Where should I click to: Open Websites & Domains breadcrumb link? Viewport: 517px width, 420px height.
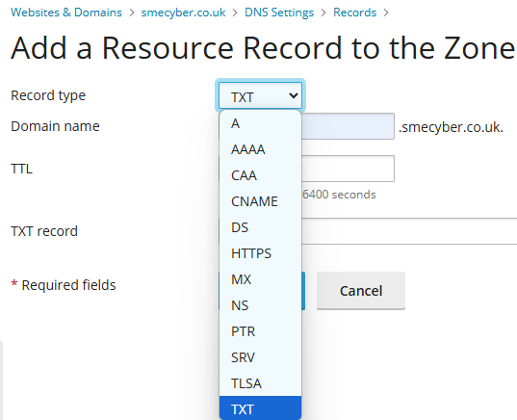pyautogui.click(x=66, y=13)
